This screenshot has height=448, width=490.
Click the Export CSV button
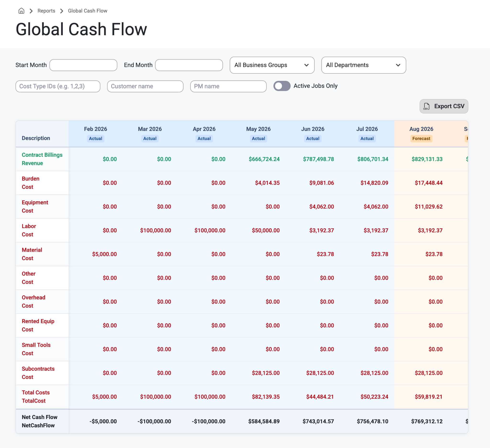[444, 106]
